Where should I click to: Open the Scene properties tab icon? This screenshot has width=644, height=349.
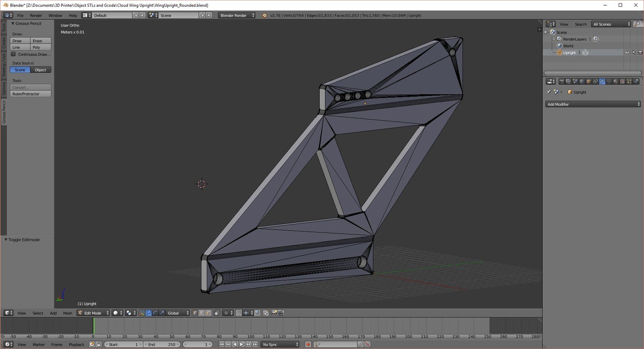pos(575,81)
